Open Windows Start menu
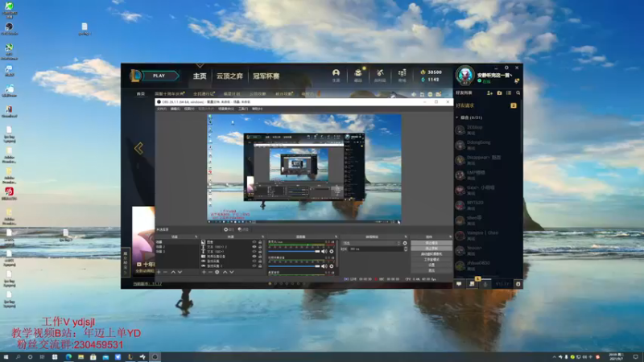The image size is (644, 362). 6,357
